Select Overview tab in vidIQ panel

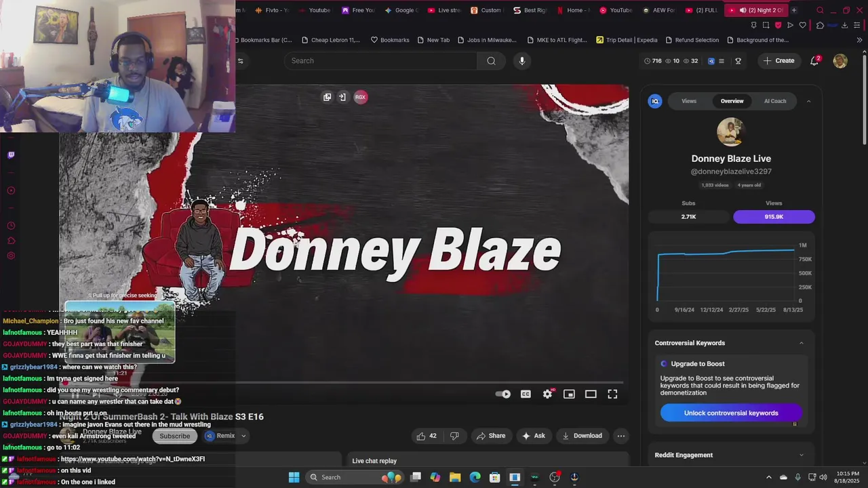click(732, 101)
